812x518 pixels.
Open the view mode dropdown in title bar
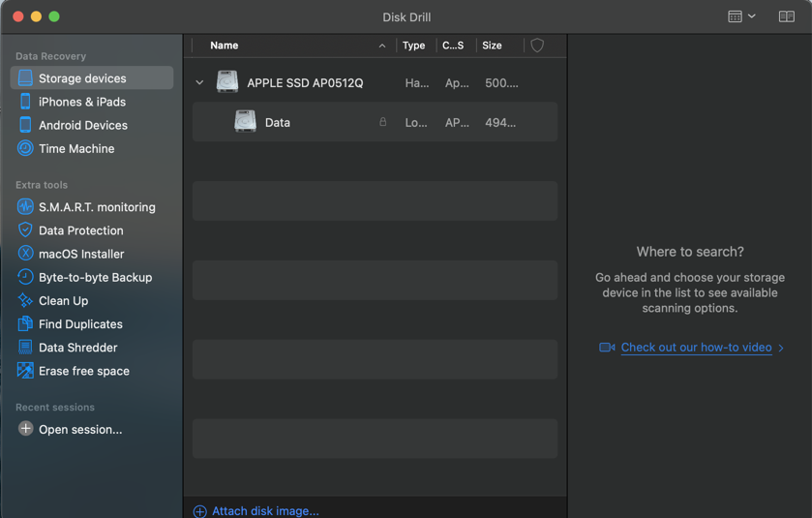tap(741, 16)
